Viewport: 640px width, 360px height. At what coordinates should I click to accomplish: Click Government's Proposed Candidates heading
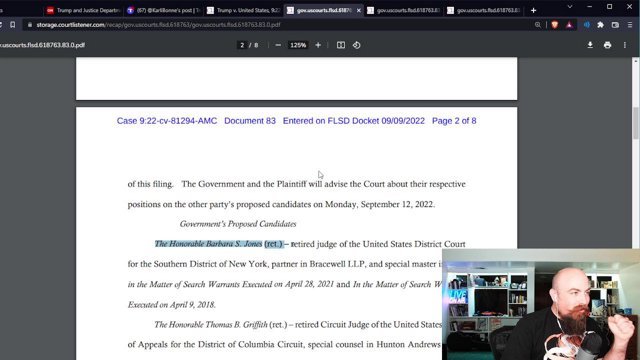tap(238, 224)
